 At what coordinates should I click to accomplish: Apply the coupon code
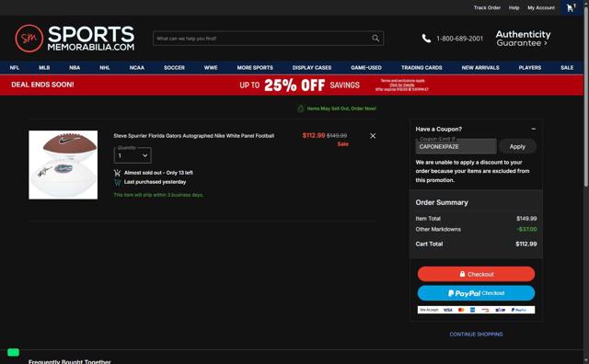[x=517, y=147]
